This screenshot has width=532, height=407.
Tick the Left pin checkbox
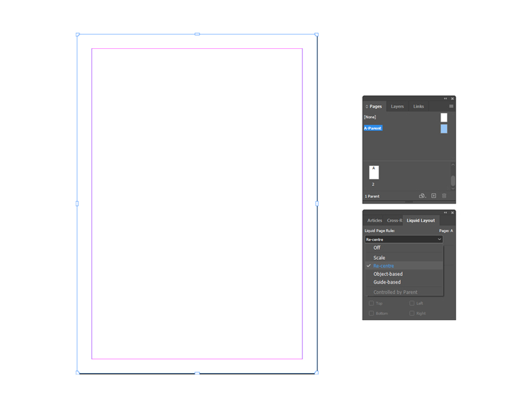click(412, 303)
